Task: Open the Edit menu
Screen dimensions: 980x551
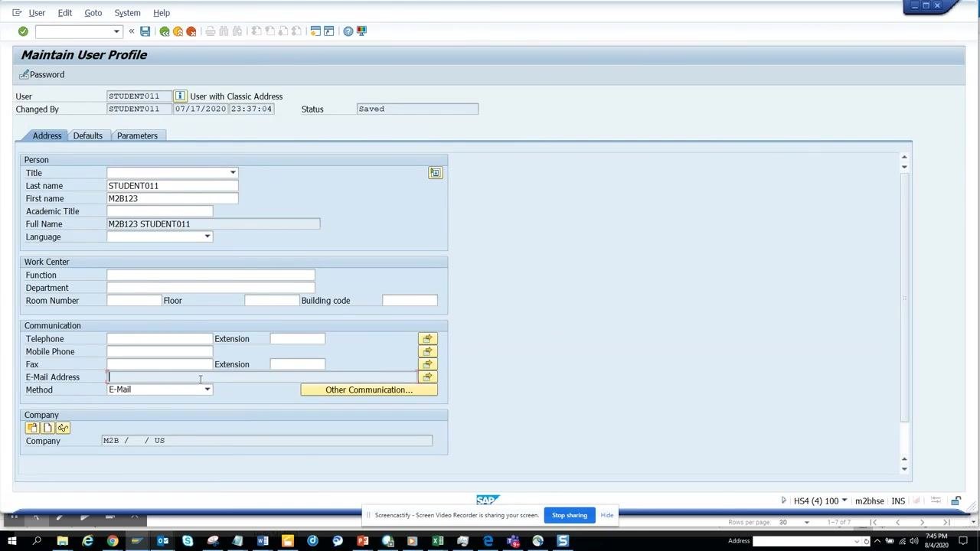Action: (65, 13)
